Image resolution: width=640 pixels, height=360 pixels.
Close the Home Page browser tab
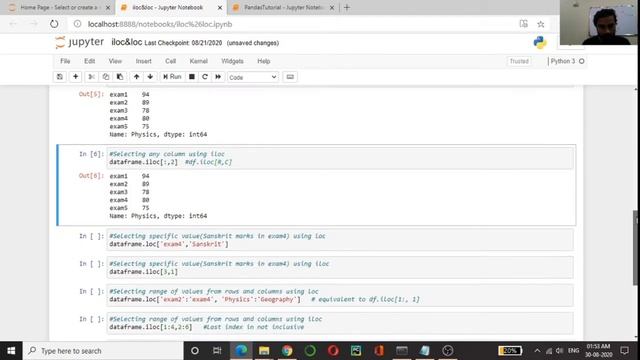(x=108, y=8)
